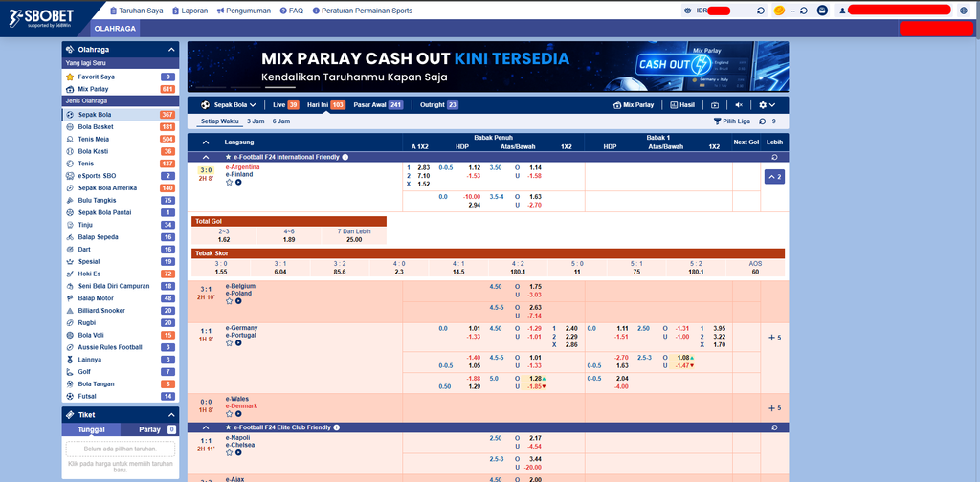This screenshot has height=482, width=980.
Task: Select the OLAHRAGA tab
Action: click(x=116, y=29)
